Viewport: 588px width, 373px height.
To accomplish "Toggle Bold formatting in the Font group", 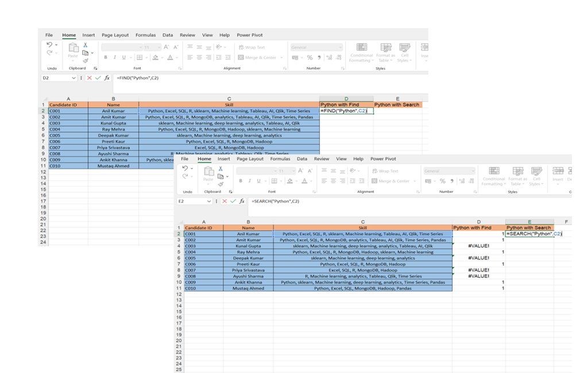I will [x=105, y=57].
